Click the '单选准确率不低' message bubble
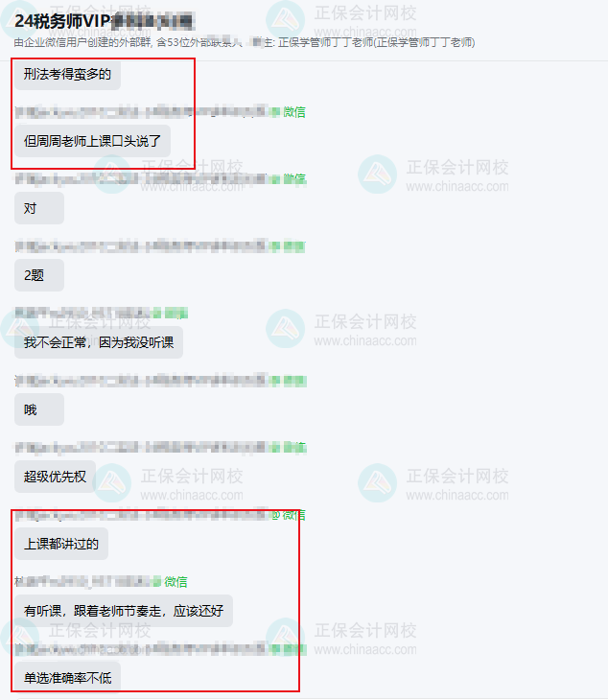 coord(67,678)
